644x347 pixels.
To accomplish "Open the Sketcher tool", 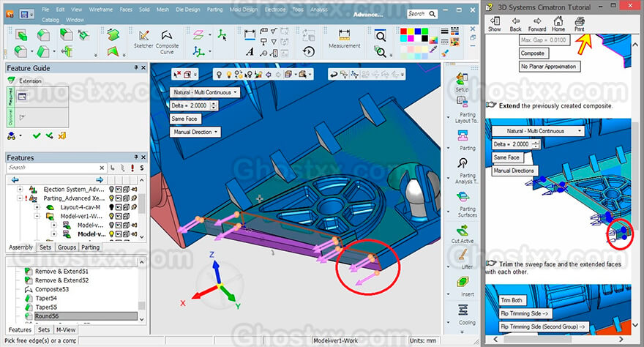I will point(143,40).
